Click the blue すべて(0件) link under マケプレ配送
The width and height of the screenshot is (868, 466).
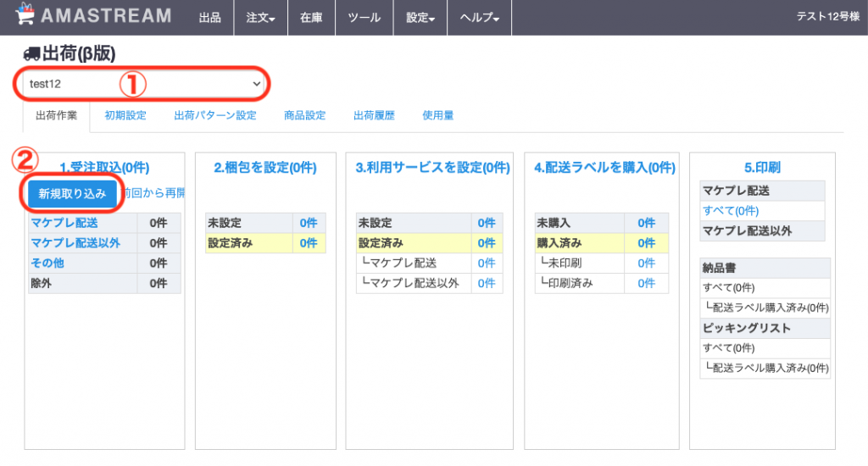tap(731, 211)
